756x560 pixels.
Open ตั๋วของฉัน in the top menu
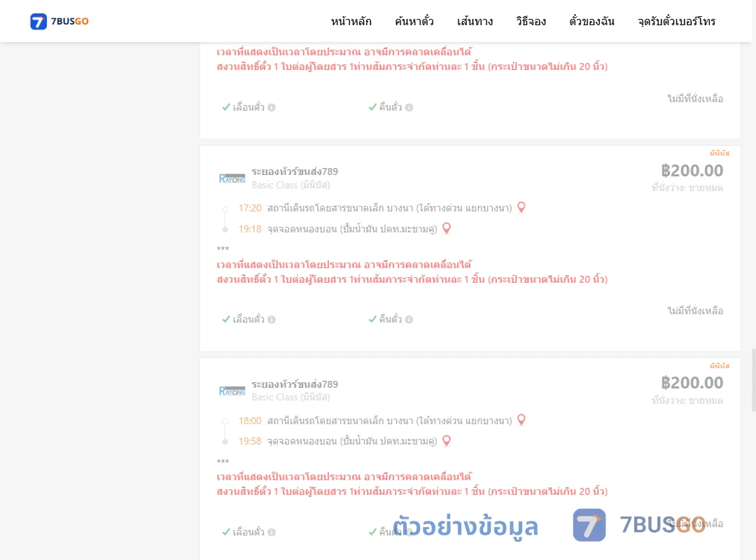coord(591,21)
